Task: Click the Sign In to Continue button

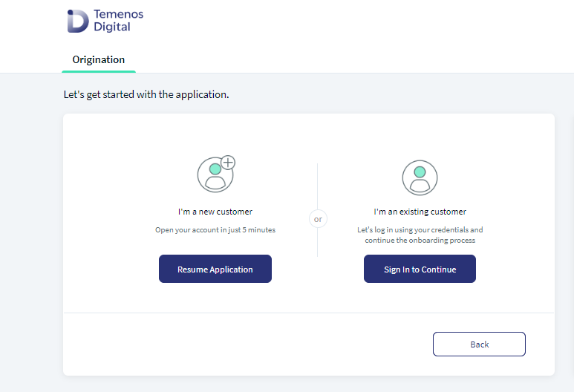Action: pyautogui.click(x=420, y=269)
